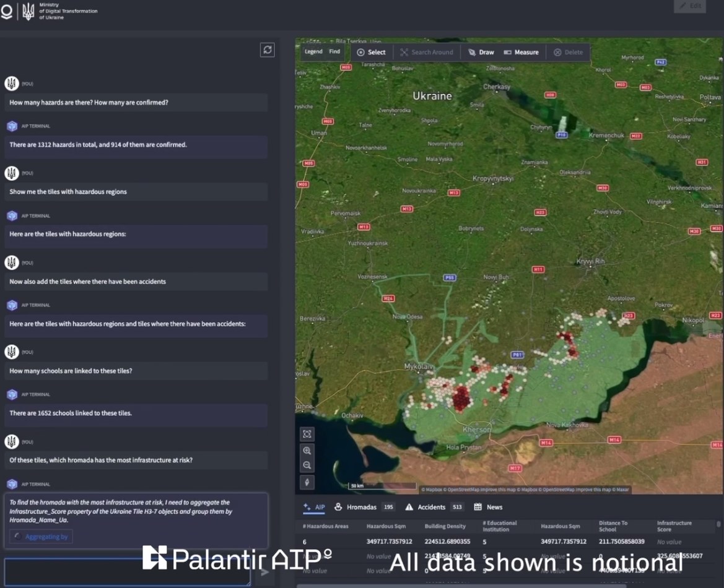Open the Legend panel on the map

(x=313, y=52)
